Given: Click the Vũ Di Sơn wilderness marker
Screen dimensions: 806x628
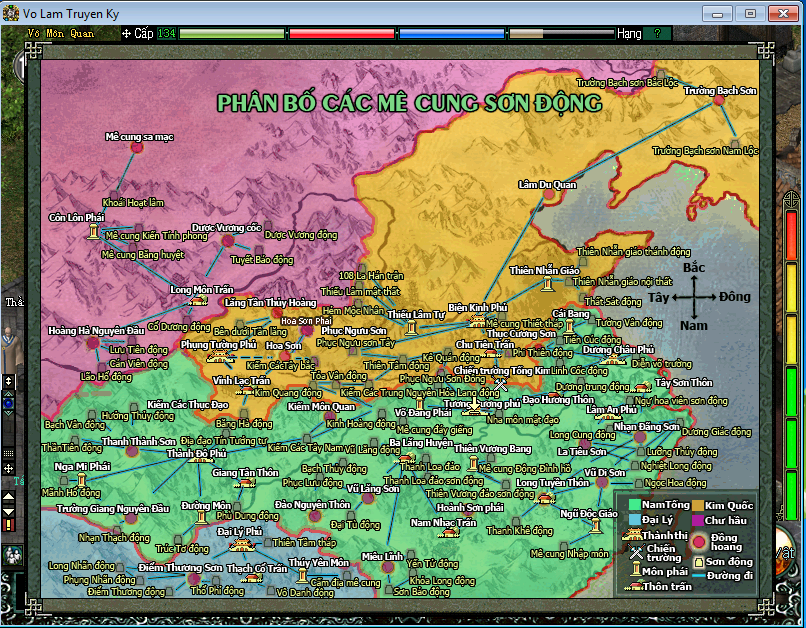Looking at the screenshot, I should click(602, 482).
